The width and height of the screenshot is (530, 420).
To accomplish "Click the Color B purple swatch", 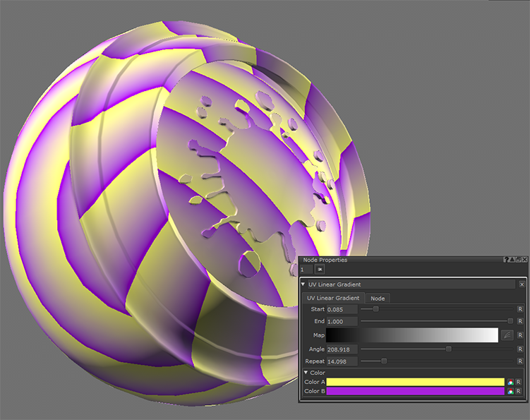I will click(x=415, y=390).
